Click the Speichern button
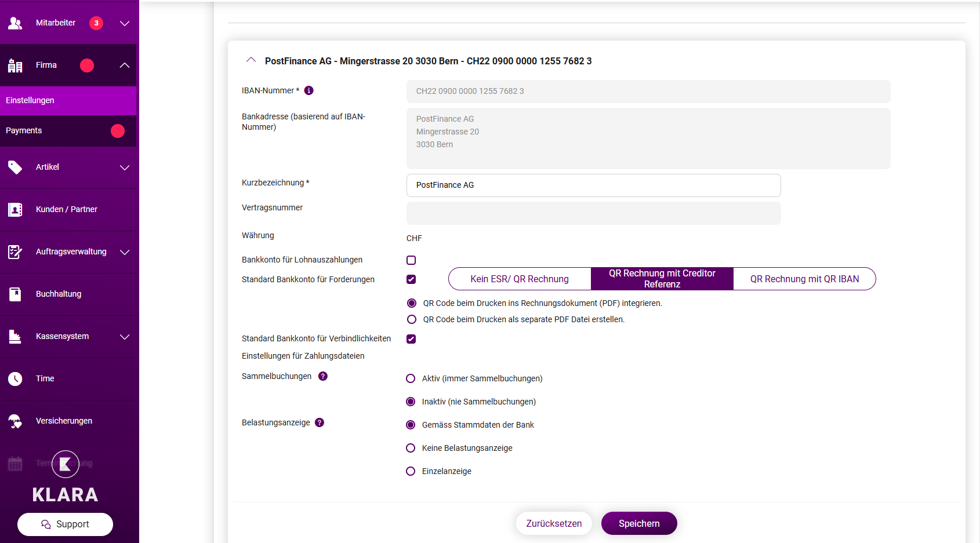This screenshot has height=543, width=980. point(639,523)
